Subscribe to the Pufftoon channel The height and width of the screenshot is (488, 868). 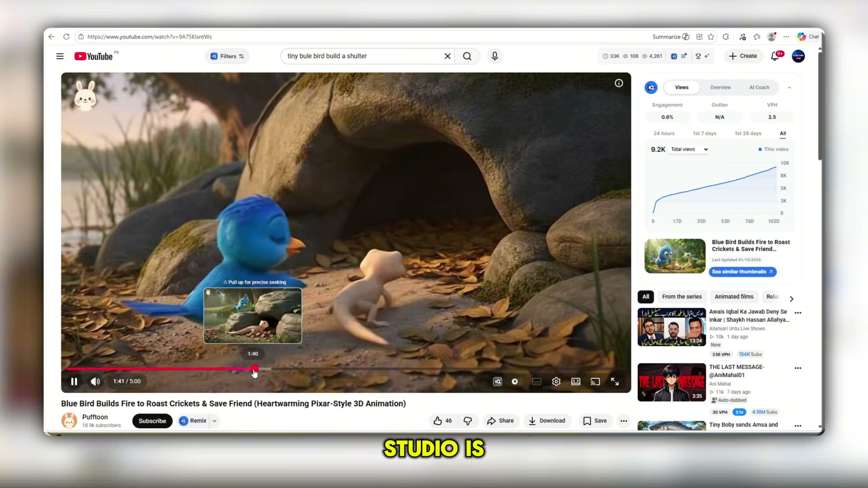(152, 421)
